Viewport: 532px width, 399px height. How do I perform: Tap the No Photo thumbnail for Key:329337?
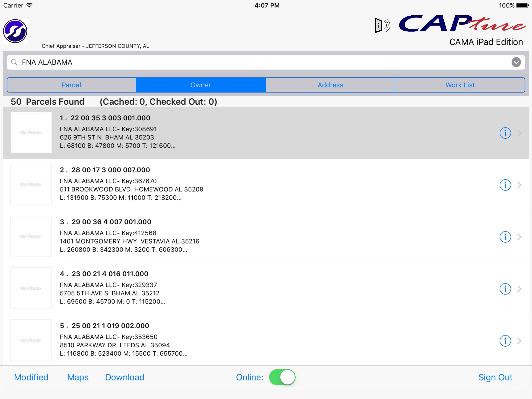point(31,288)
